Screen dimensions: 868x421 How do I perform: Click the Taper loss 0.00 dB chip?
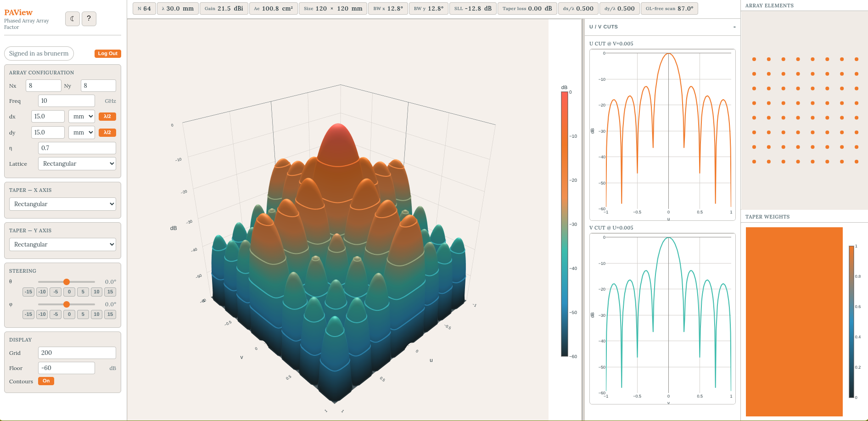(x=527, y=9)
